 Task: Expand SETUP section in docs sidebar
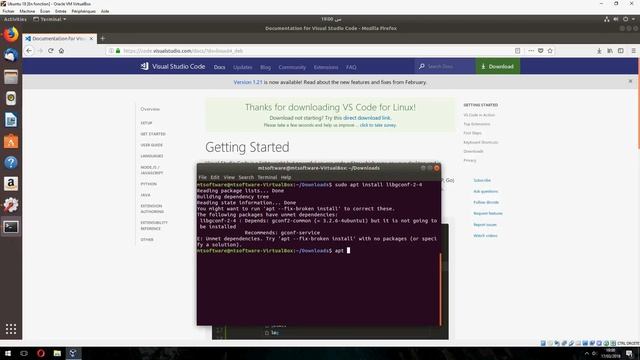click(x=146, y=123)
